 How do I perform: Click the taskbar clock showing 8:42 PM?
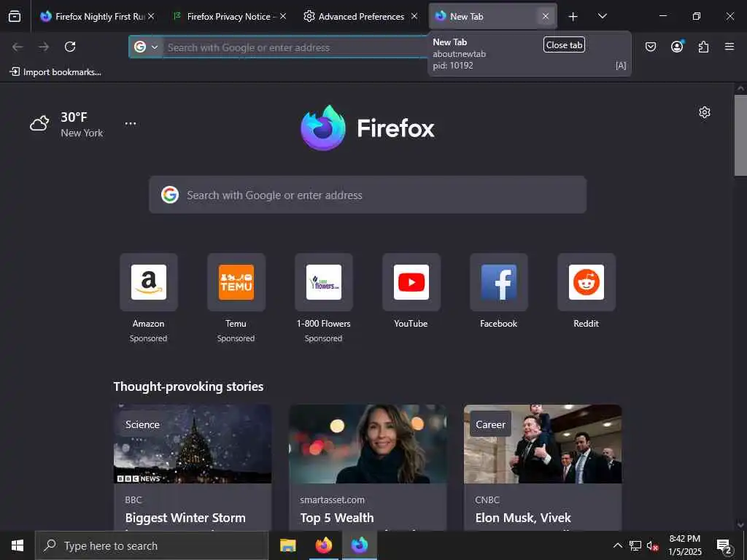point(684,545)
